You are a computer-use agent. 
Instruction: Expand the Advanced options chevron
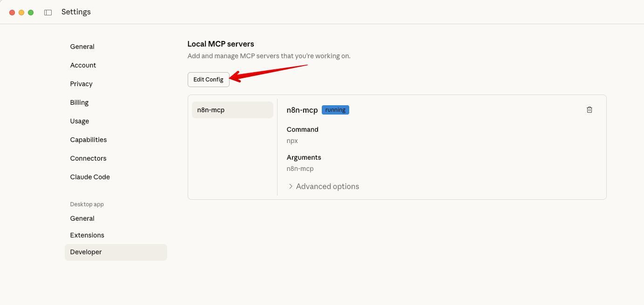point(291,186)
